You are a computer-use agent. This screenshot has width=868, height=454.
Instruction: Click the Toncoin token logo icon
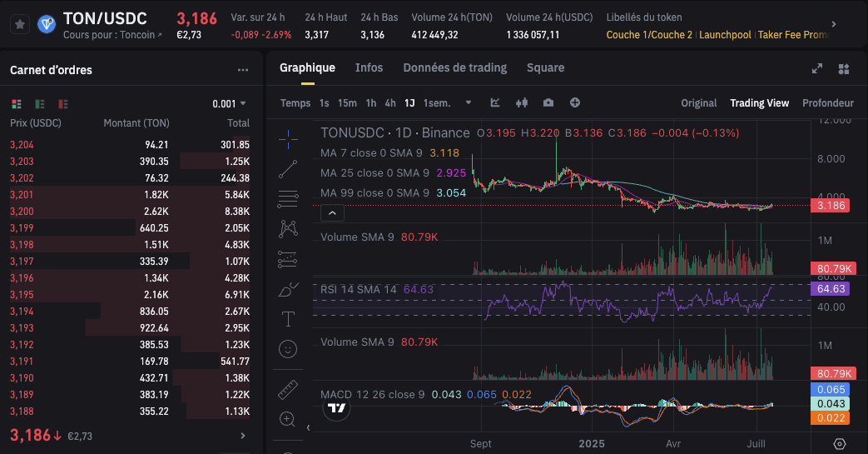click(x=47, y=24)
